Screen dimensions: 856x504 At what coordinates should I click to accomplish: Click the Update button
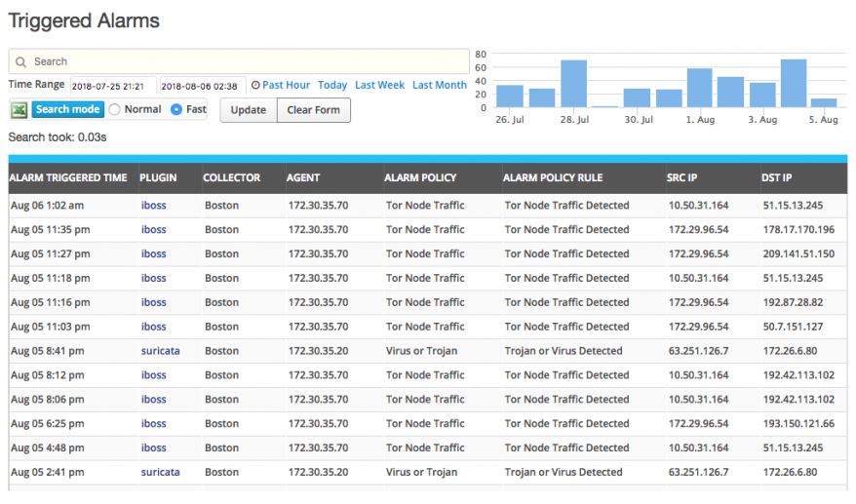click(249, 110)
